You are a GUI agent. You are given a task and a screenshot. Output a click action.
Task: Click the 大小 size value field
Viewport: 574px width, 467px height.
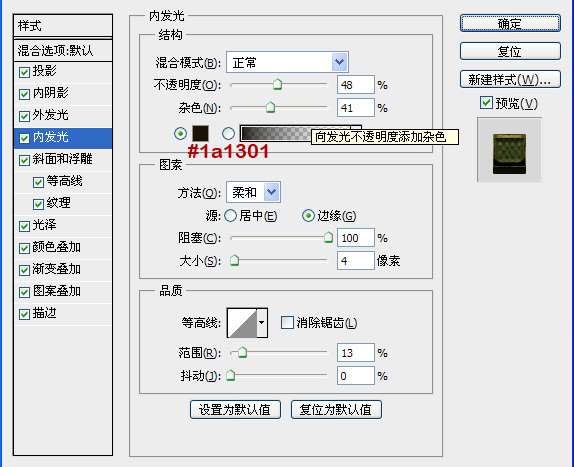pos(355,261)
